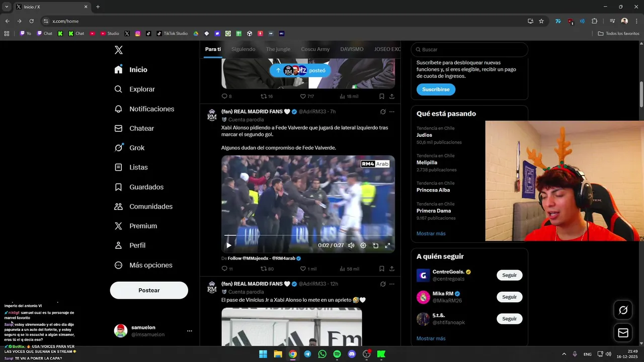Open Chatear messages section
The width and height of the screenshot is (644, 362).
click(134, 128)
